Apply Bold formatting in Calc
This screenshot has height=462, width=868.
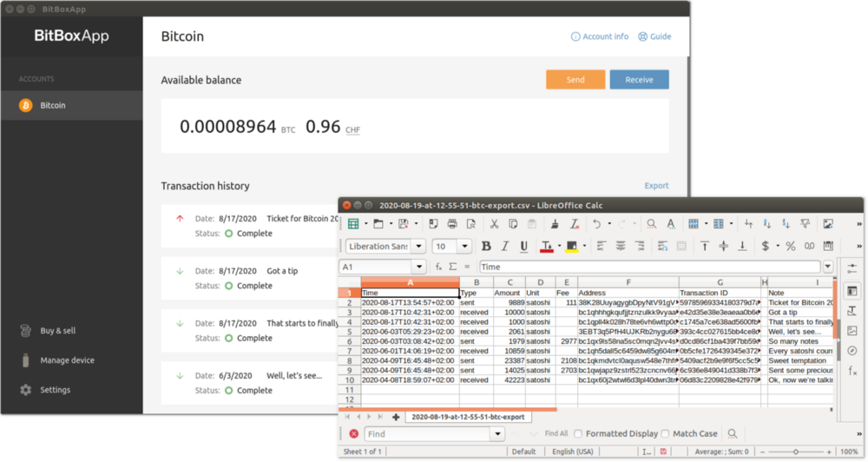pos(486,246)
